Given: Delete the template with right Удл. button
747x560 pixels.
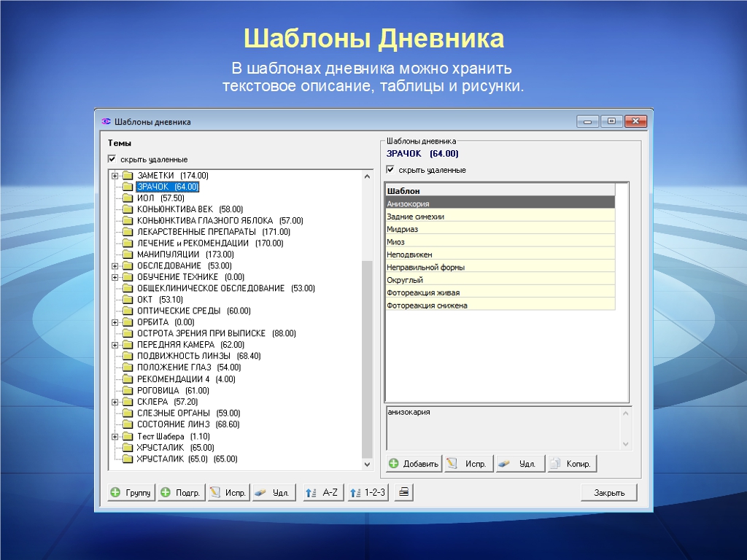Looking at the screenshot, I should tap(520, 464).
